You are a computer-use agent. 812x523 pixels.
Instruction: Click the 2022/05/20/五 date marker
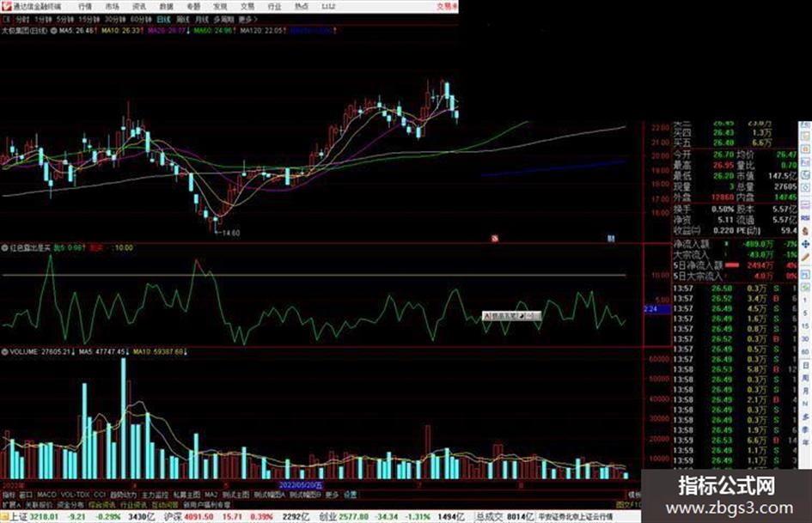click(x=301, y=485)
